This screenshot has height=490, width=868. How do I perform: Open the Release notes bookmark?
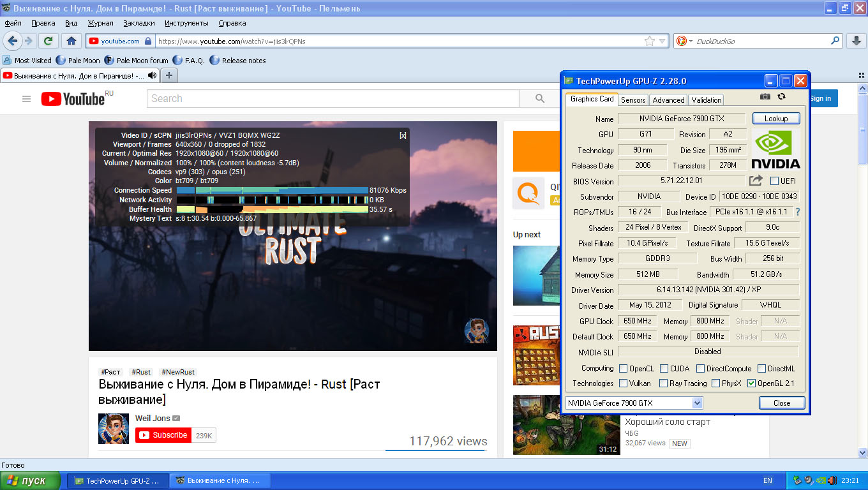(237, 61)
